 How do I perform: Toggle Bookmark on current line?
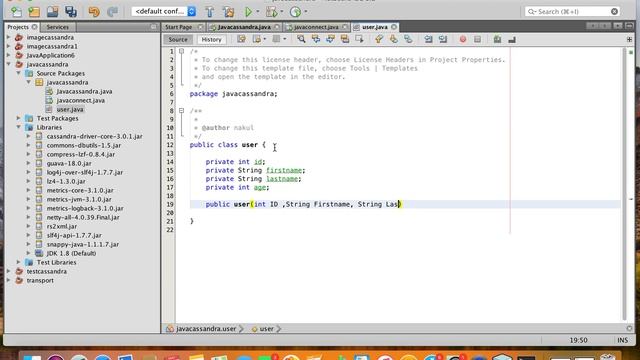[x=408, y=40]
